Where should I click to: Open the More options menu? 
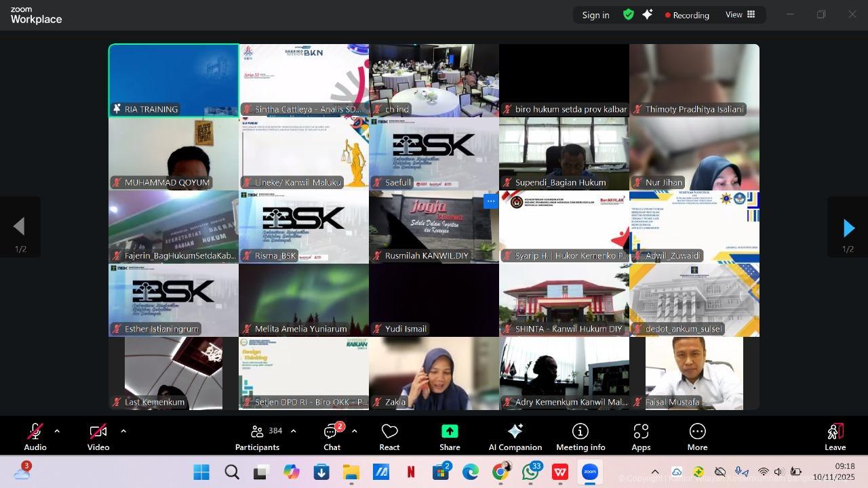tap(697, 436)
